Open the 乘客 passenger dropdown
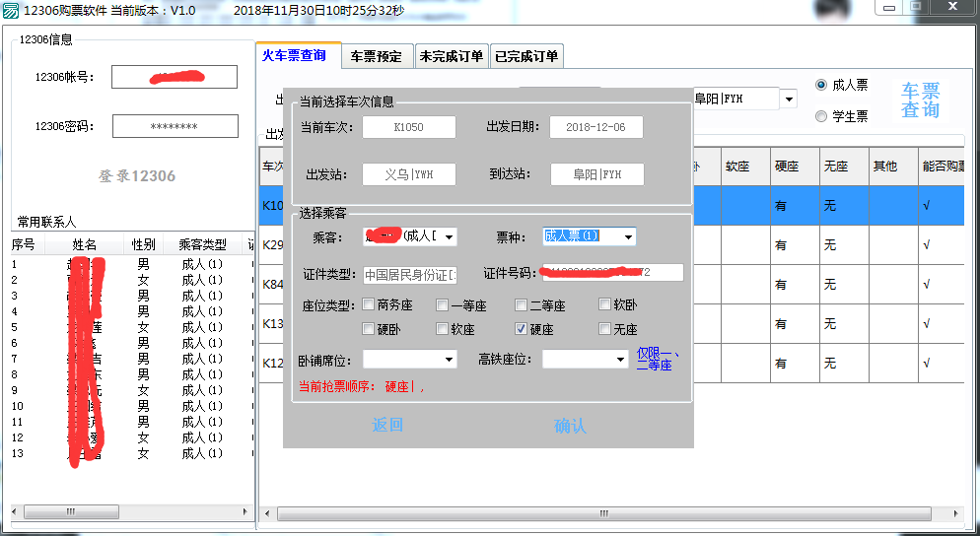Image resolution: width=980 pixels, height=536 pixels. [x=449, y=236]
